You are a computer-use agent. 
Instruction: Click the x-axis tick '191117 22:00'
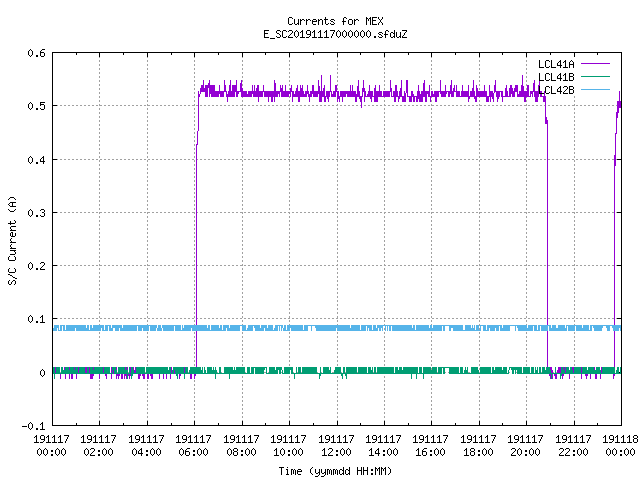tap(573, 446)
